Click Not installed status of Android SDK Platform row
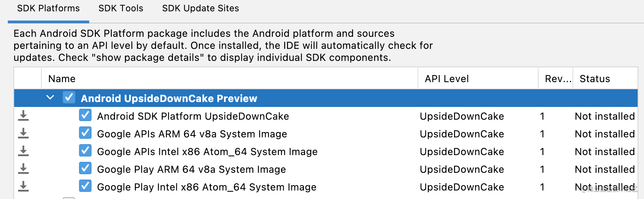The width and height of the screenshot is (644, 199). (605, 116)
